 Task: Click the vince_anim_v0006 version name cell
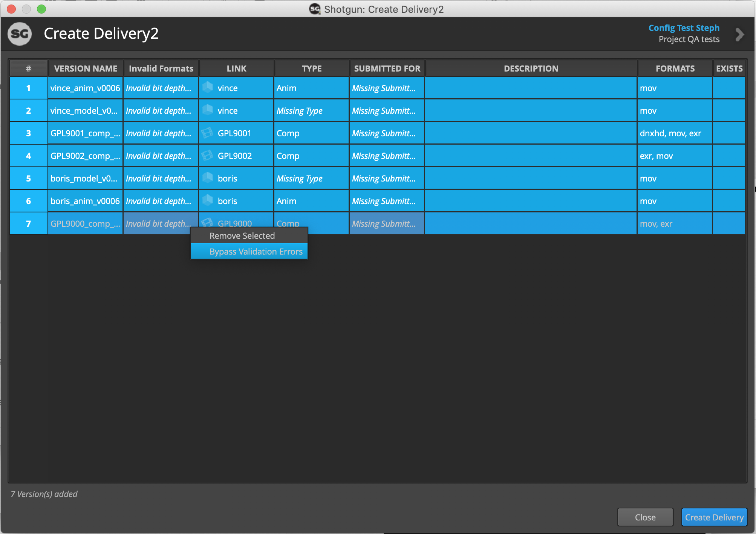pos(86,88)
